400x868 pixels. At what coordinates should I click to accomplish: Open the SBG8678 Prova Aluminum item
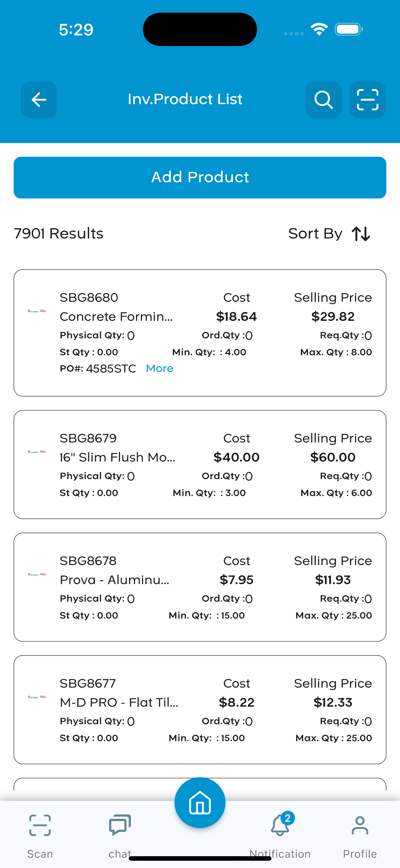click(x=200, y=587)
